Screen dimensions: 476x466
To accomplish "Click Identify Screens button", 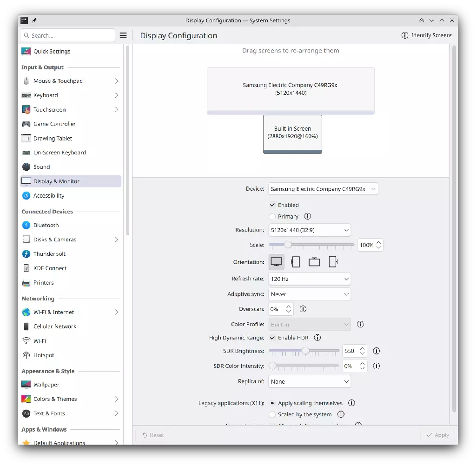I will click(x=427, y=35).
